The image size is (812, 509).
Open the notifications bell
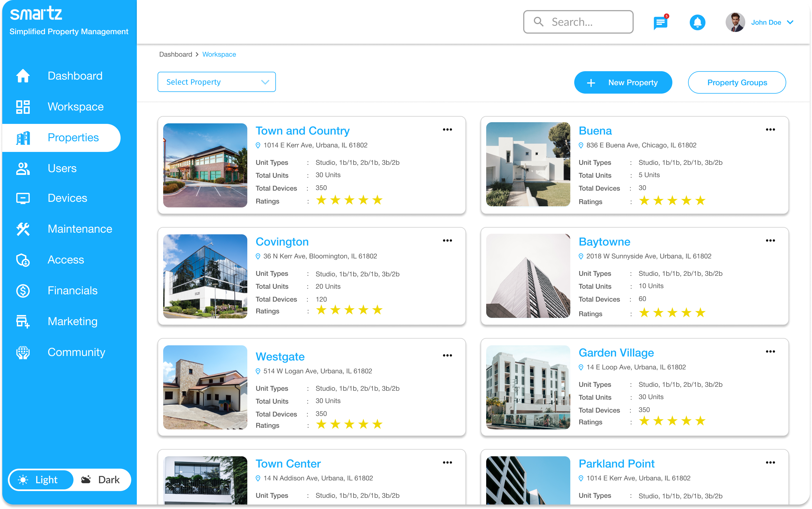pos(697,22)
